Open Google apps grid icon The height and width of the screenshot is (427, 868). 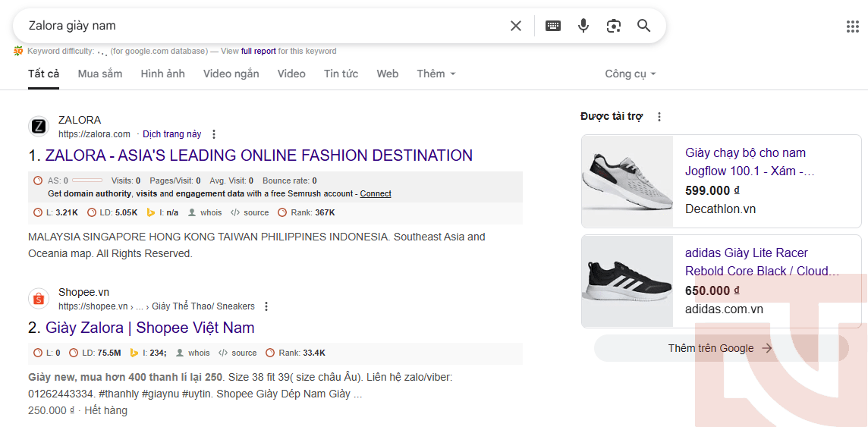pos(853,27)
